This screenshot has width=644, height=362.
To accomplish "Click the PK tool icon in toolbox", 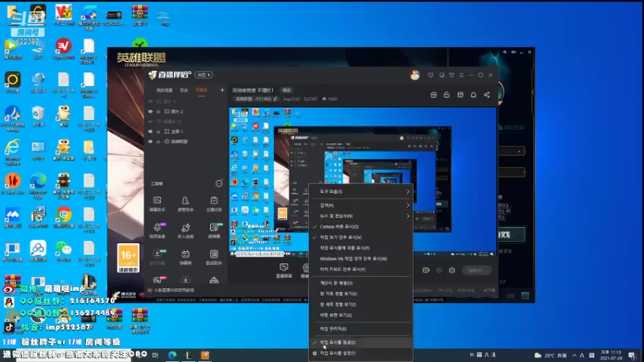I will click(158, 280).
